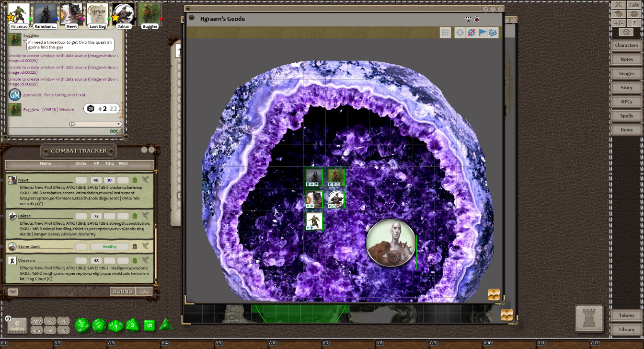Open the Spells sidebar tab

click(626, 116)
